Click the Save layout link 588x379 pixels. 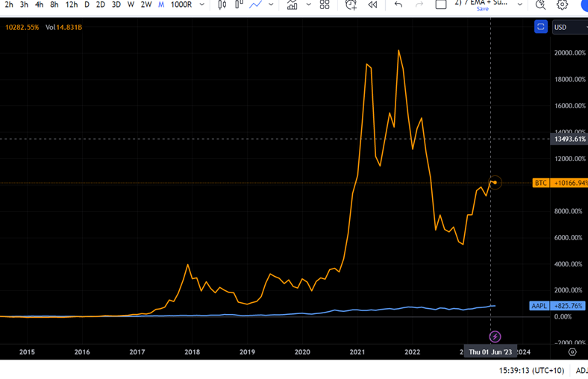pyautogui.click(x=483, y=9)
